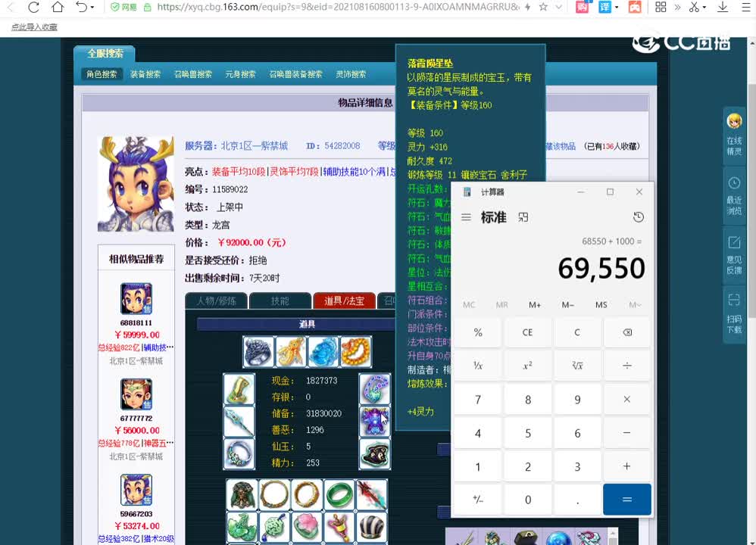The image size is (756, 545).
Task: Open the red shopping extension icon
Action: click(582, 8)
